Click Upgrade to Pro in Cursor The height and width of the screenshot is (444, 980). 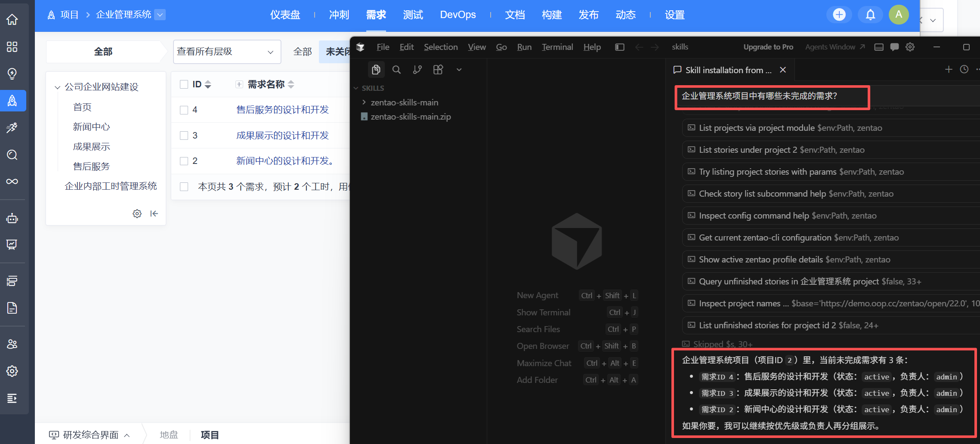click(768, 47)
